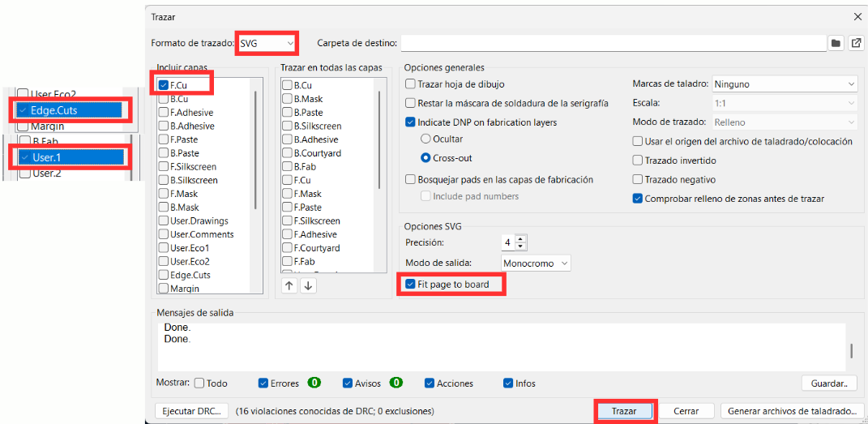Open Formato de trazado SVG dropdown

(267, 43)
